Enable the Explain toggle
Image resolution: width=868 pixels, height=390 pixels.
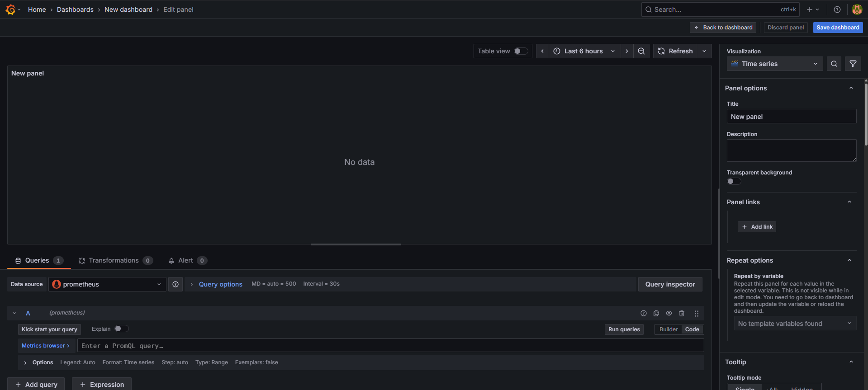[121, 329]
